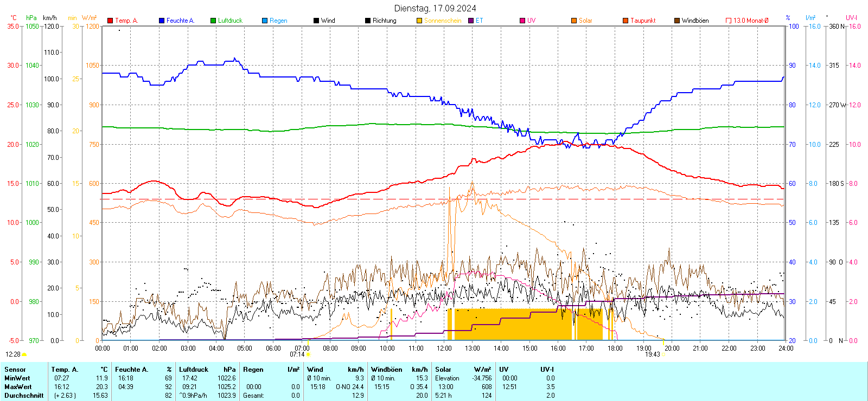Select the Richtung legend label

(384, 21)
